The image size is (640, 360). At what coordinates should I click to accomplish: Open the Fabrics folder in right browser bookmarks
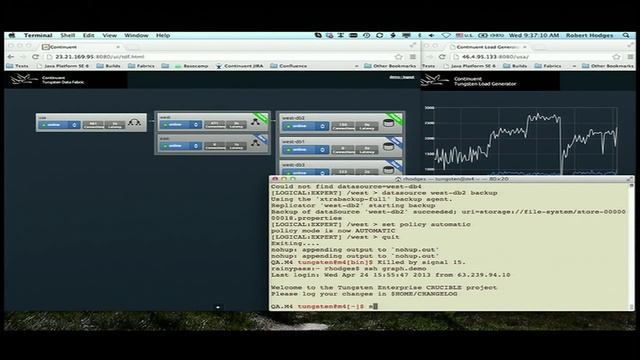548,66
